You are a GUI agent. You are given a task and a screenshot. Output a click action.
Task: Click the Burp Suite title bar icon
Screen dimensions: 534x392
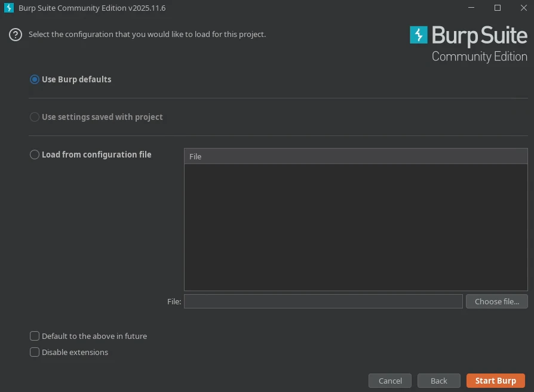pyautogui.click(x=9, y=8)
